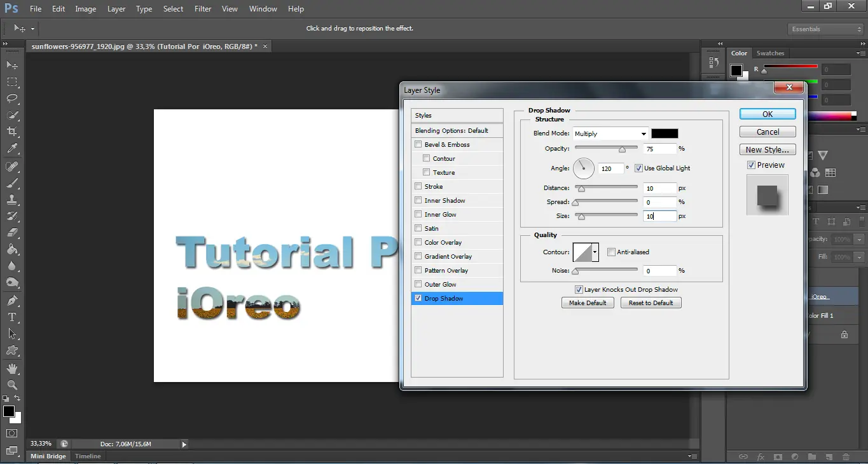Viewport: 868px width, 464px height.
Task: Select the Hand tool
Action: [x=12, y=368]
